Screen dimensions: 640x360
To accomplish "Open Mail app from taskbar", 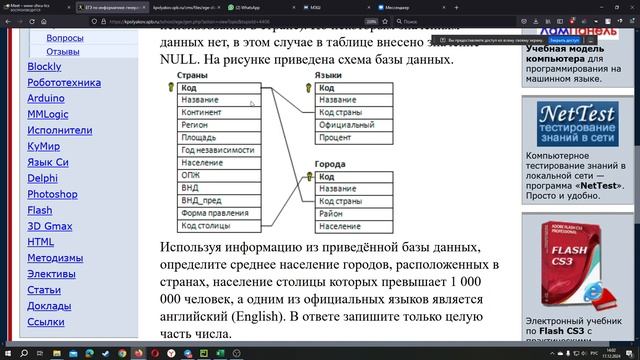I will (x=73, y=353).
